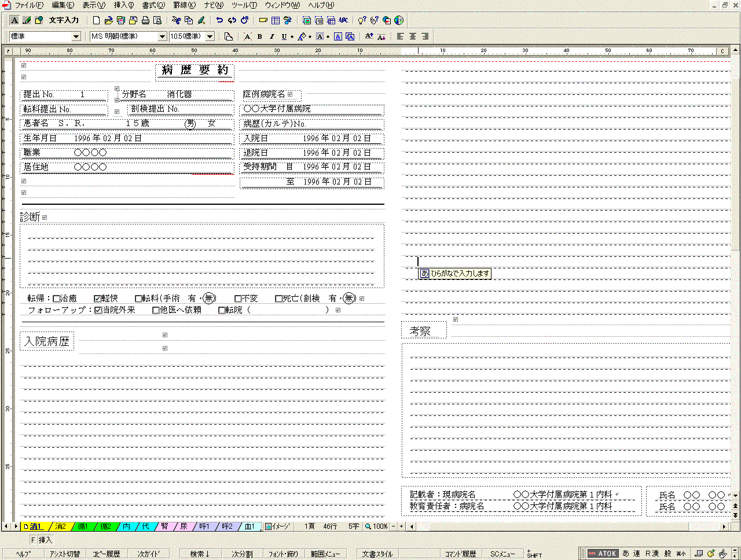The height and width of the screenshot is (560, 741).
Task: Click the New document icon
Action: 97,20
